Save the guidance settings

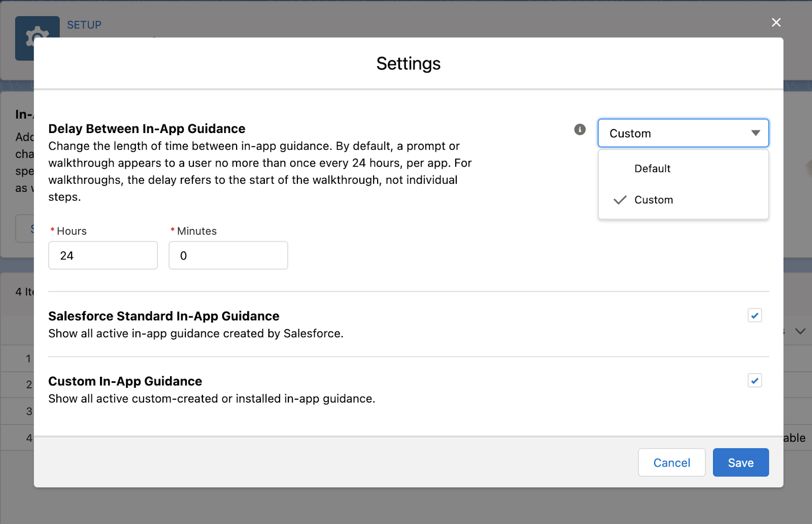740,462
